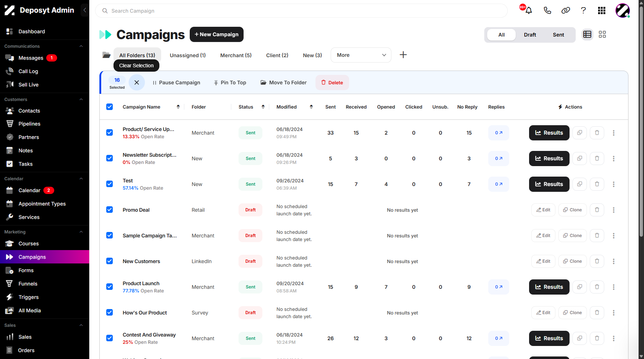
Task: Open the More folders dropdown
Action: [361, 55]
